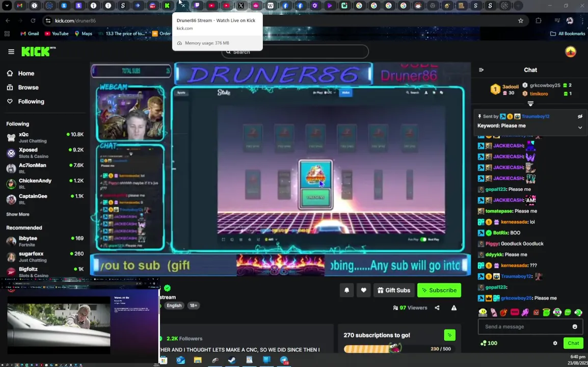
Task: Click BotRix username in chat
Action: 501,232
